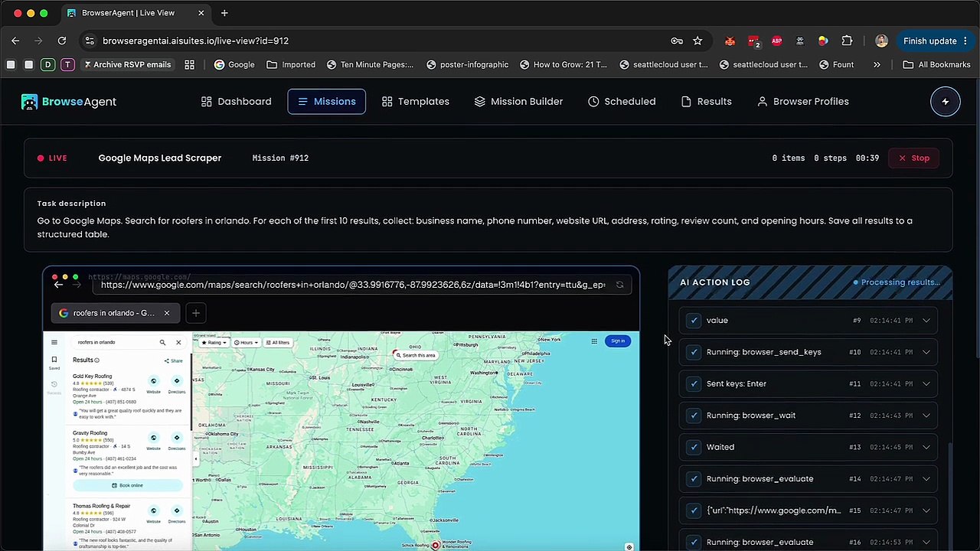The image size is (980, 551).
Task: Open Saved places in Google Maps sidebar
Action: click(x=54, y=362)
